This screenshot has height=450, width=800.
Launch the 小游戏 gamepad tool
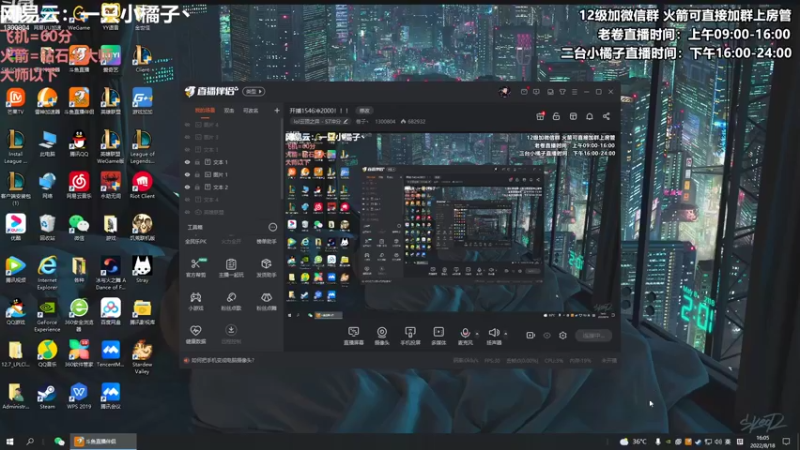pyautogui.click(x=195, y=301)
